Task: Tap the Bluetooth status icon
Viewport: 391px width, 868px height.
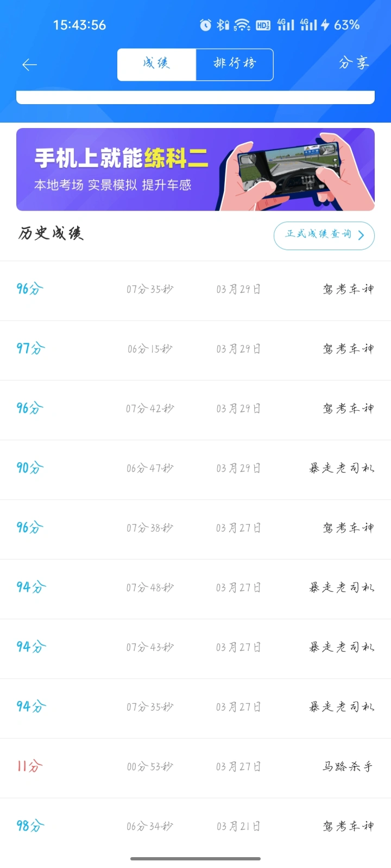Action: point(223,25)
